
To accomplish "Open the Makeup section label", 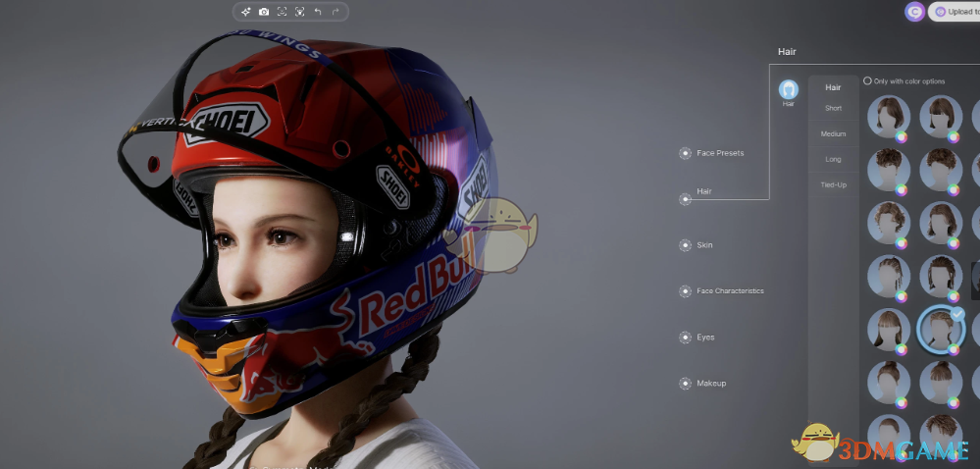I will click(711, 384).
